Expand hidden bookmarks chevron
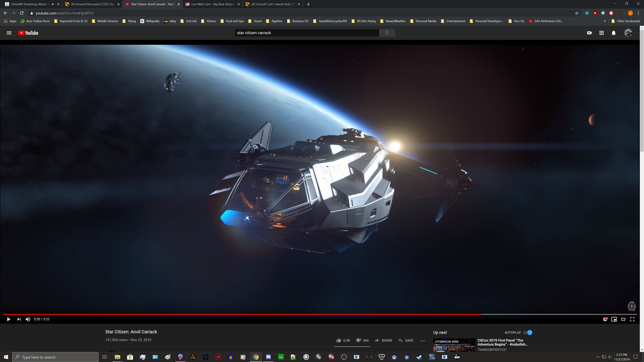The height and width of the screenshot is (362, 644). [x=604, y=21]
